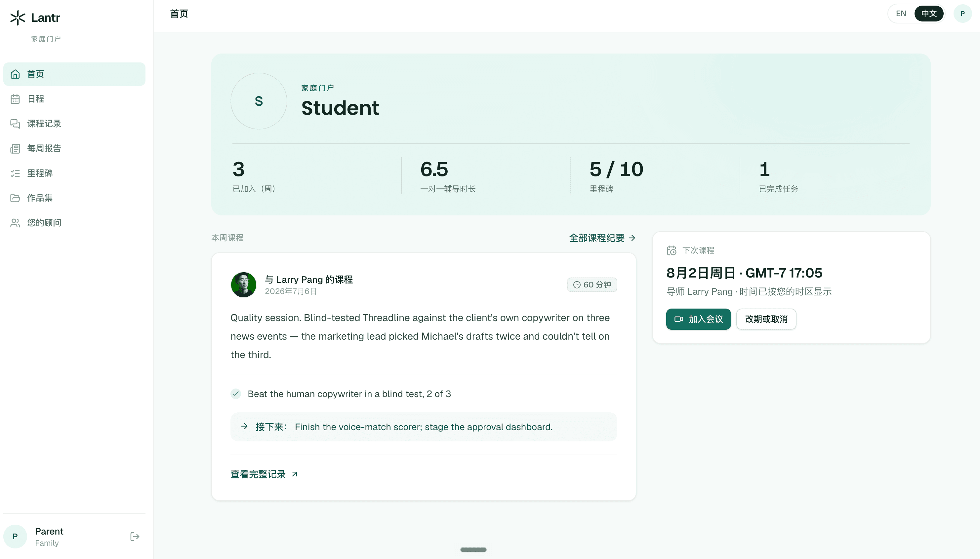
Task: Click the arrow icon before 接下来
Action: pyautogui.click(x=244, y=426)
